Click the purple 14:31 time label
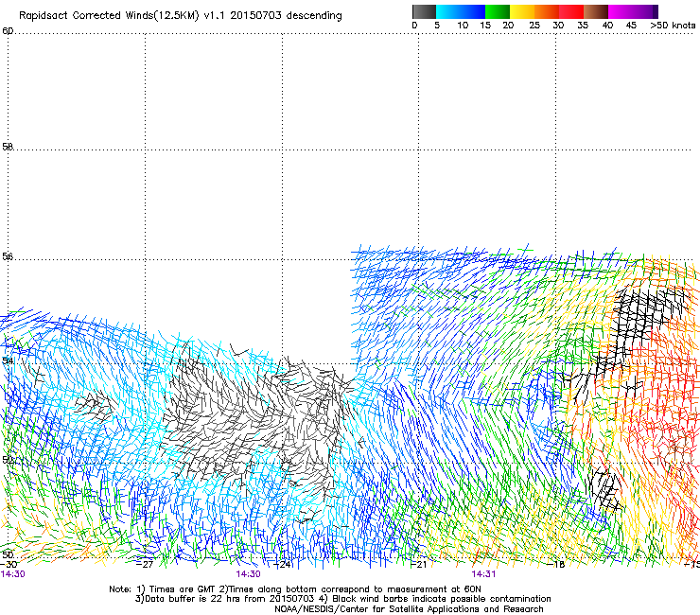Viewport: 700px width, 615px height. click(x=483, y=574)
